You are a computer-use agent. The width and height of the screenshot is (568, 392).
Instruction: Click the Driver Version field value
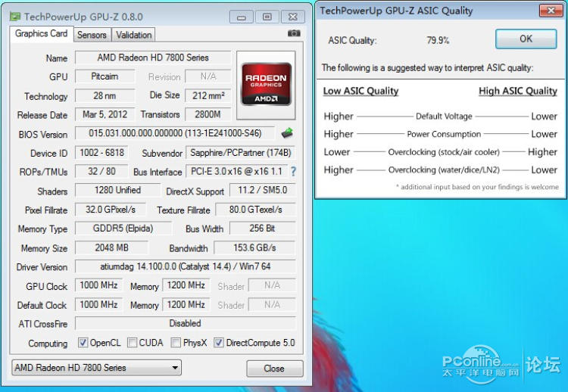tap(186, 266)
